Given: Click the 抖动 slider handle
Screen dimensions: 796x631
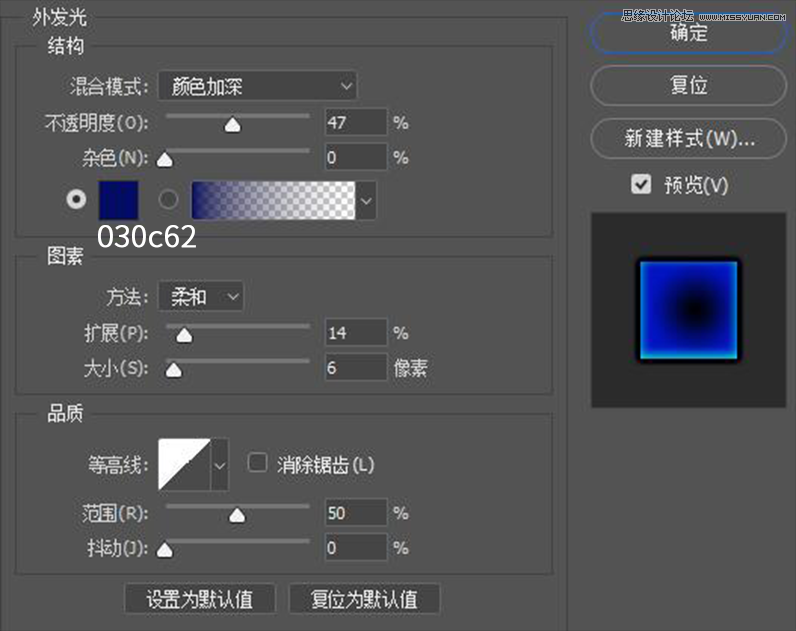Looking at the screenshot, I should tap(164, 550).
